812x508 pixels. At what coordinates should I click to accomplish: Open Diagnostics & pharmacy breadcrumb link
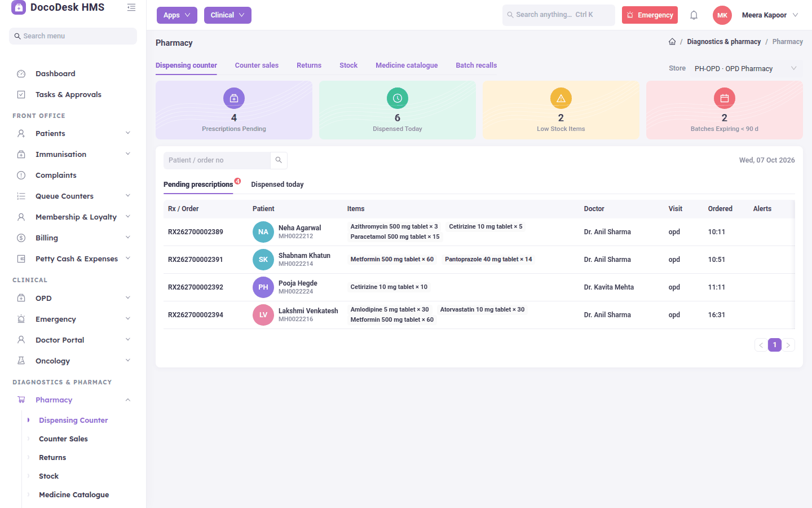pos(724,42)
